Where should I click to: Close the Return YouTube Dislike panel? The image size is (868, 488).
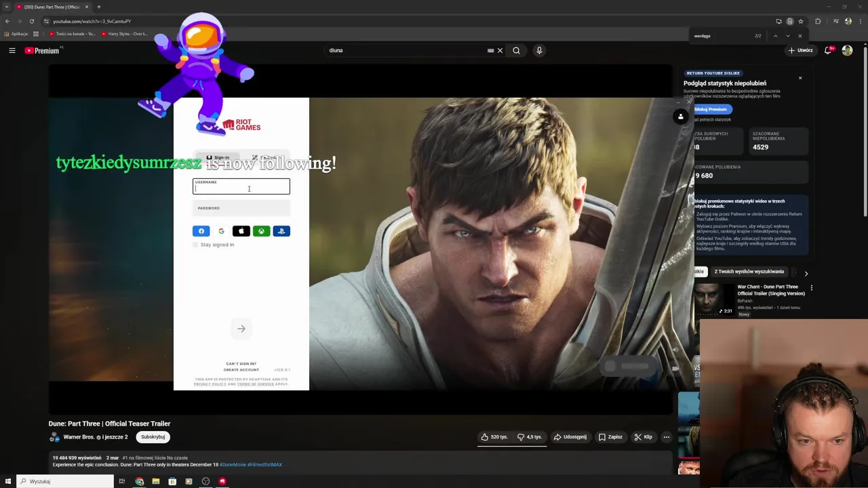point(800,78)
